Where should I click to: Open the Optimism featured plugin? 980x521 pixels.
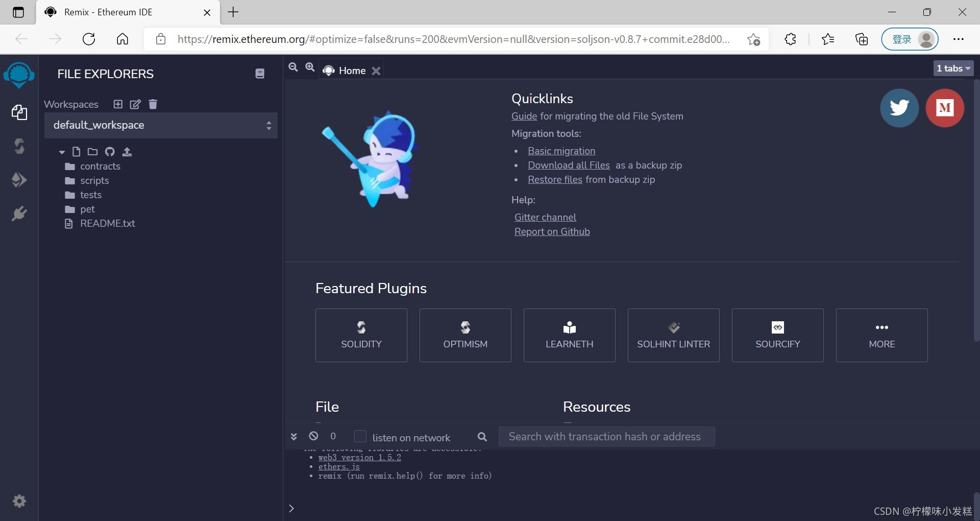coord(465,336)
